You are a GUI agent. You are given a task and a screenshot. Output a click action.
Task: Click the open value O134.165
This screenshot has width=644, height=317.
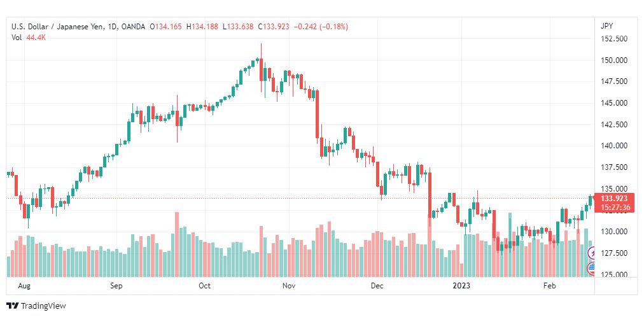click(165, 27)
